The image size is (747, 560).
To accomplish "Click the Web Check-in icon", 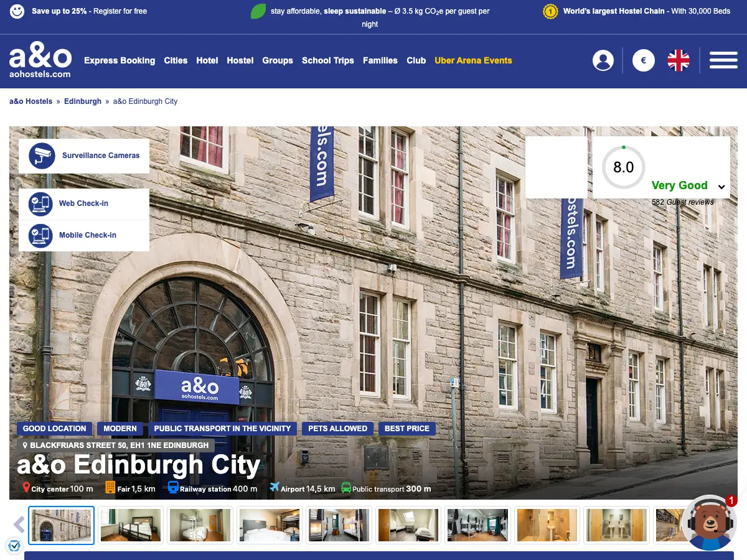I will tap(40, 203).
